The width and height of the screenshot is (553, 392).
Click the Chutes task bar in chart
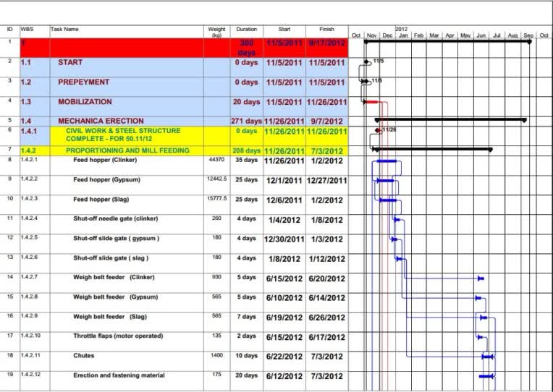[488, 357]
